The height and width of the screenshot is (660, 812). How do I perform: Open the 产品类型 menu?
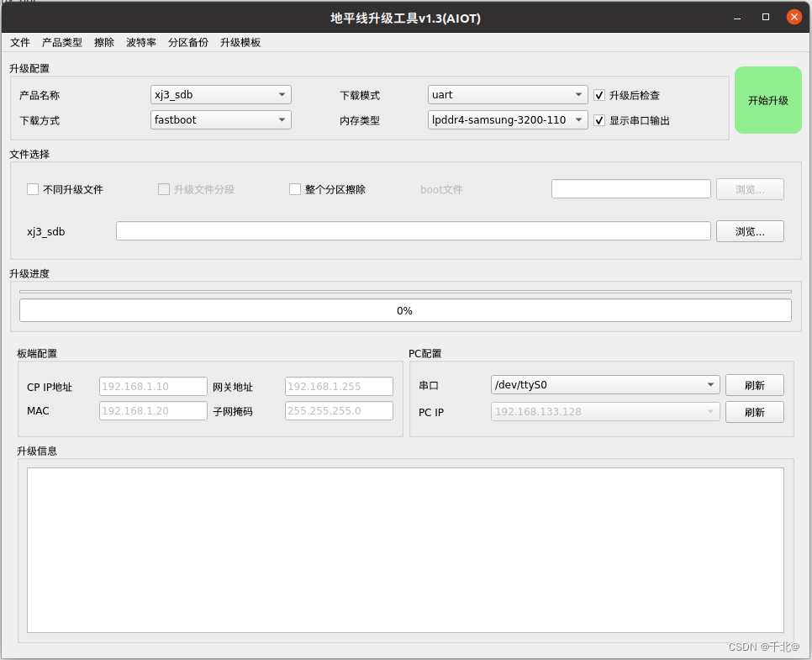62,43
